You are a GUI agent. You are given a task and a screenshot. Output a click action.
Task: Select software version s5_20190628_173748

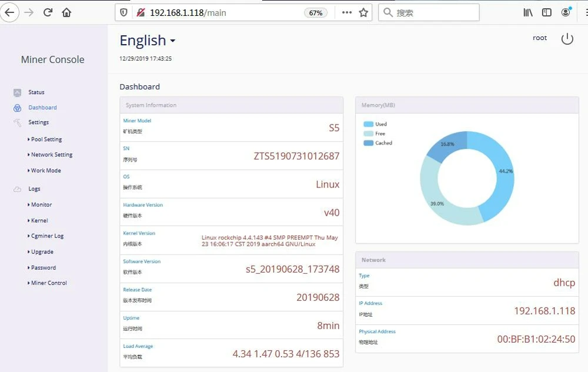coord(292,269)
